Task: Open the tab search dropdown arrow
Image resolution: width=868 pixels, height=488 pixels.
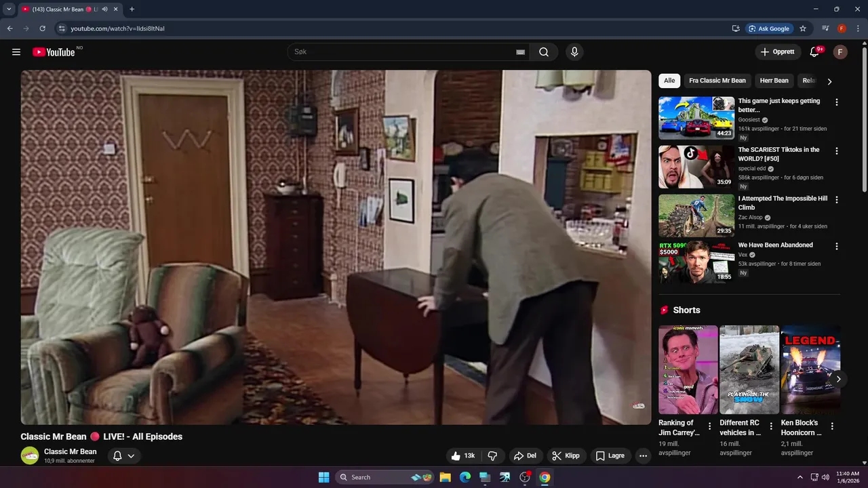Action: [9, 9]
